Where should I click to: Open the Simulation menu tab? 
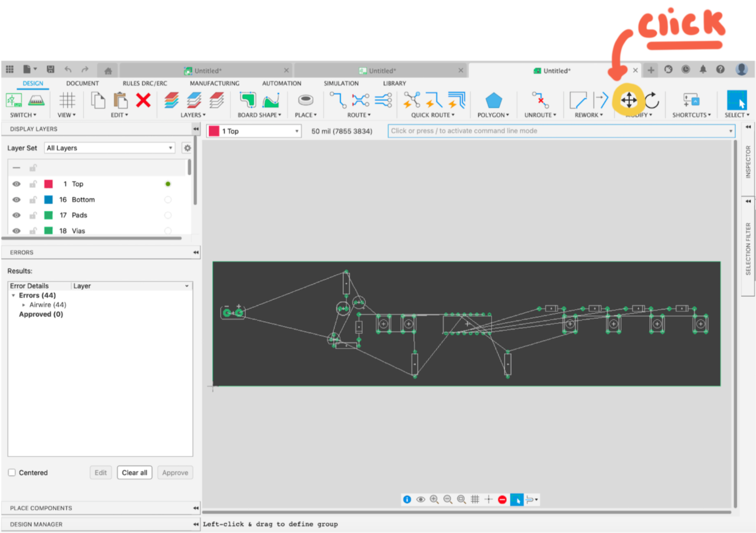(341, 83)
